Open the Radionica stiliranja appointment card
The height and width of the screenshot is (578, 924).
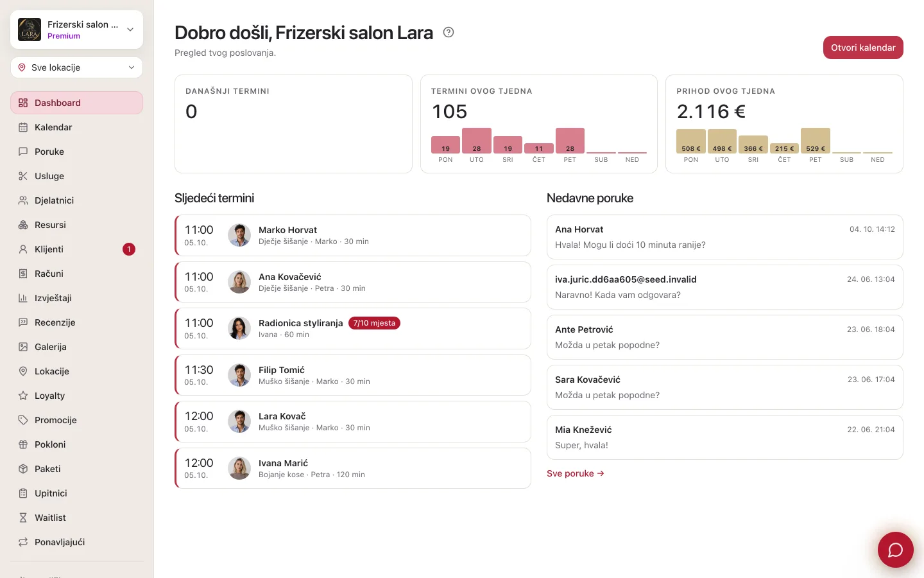click(x=353, y=329)
